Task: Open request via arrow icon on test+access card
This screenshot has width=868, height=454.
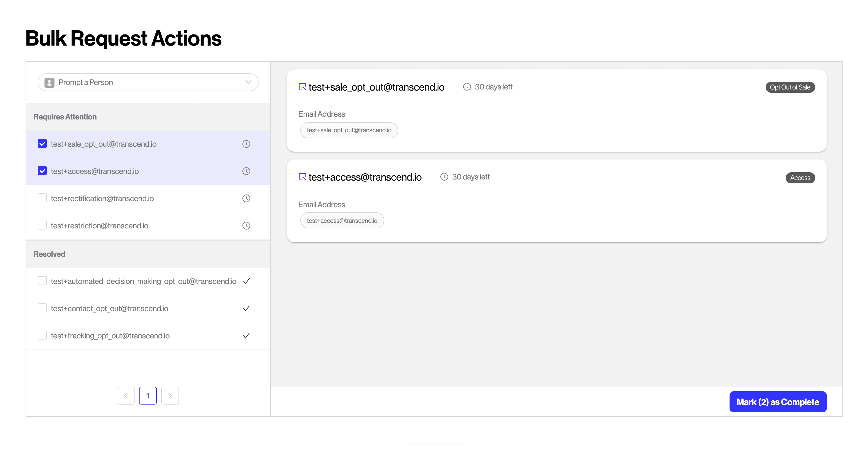Action: click(x=302, y=177)
